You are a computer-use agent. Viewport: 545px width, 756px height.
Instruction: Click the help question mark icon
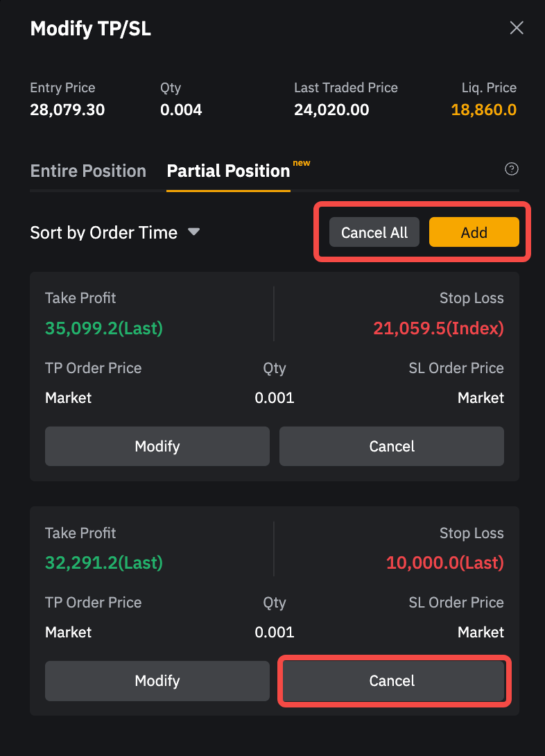click(512, 169)
